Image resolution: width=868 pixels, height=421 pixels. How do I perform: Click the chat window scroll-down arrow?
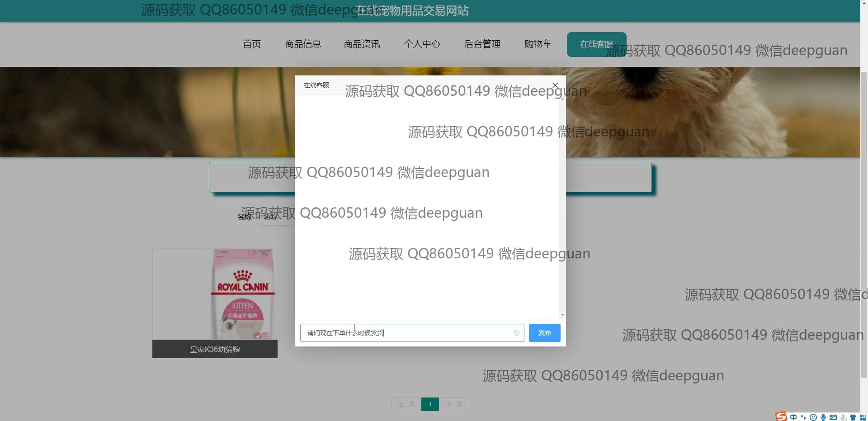[562, 315]
